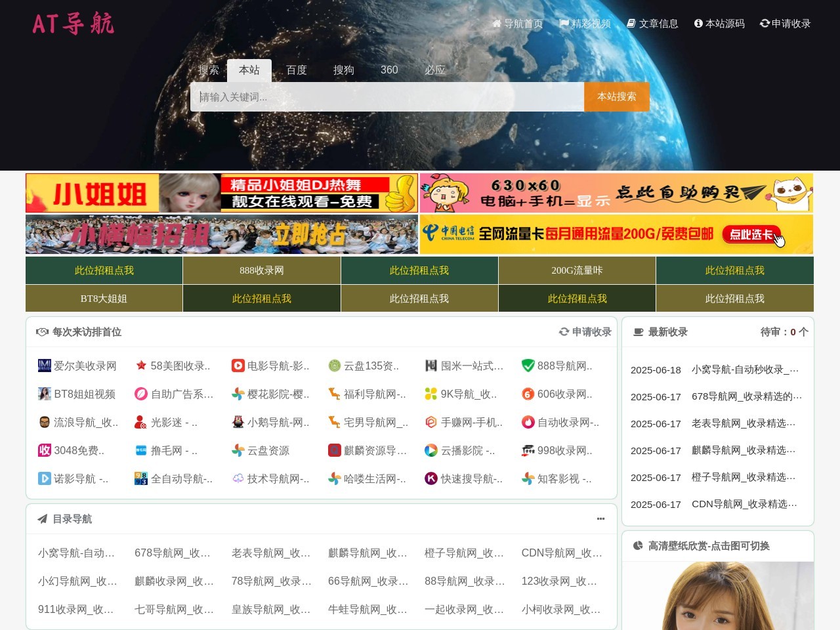Open the 630x60 自助购买 banner
This screenshot has width=840, height=630.
pos(616,193)
